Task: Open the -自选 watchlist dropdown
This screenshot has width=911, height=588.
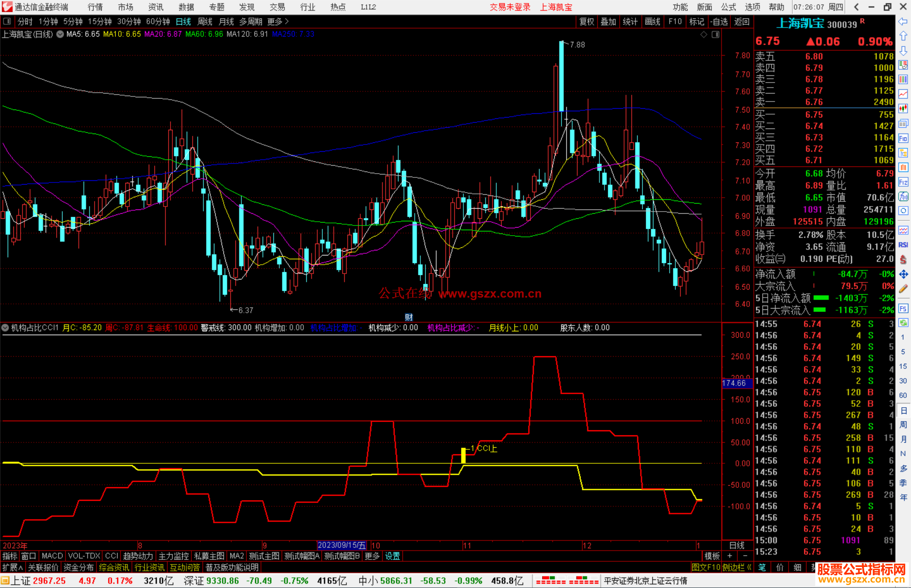Action: [719, 21]
